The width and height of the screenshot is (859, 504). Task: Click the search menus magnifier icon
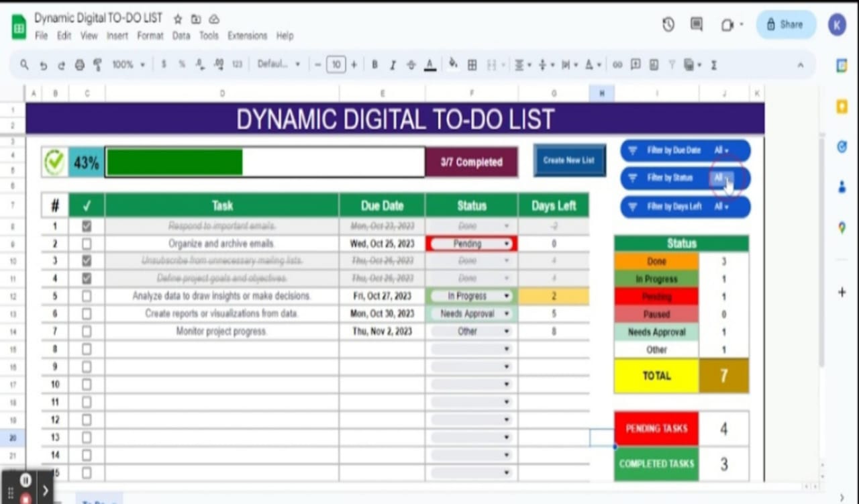point(25,65)
